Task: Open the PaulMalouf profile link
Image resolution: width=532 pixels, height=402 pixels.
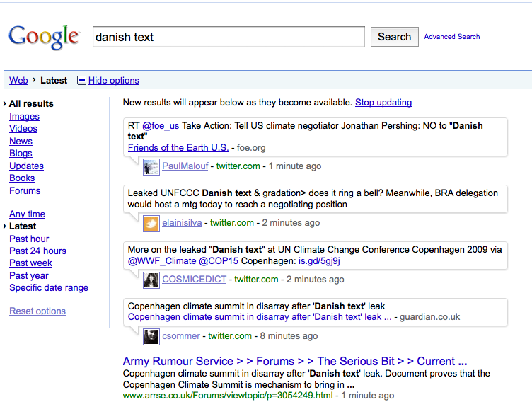Action: [185, 166]
